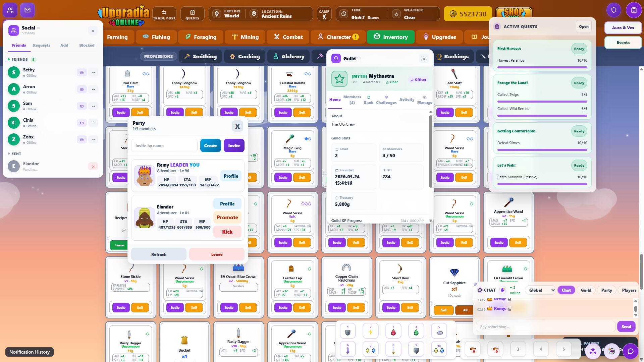Click the bowl icon beside the chat bubble
644x362 pixels.
pyautogui.click(x=612, y=351)
